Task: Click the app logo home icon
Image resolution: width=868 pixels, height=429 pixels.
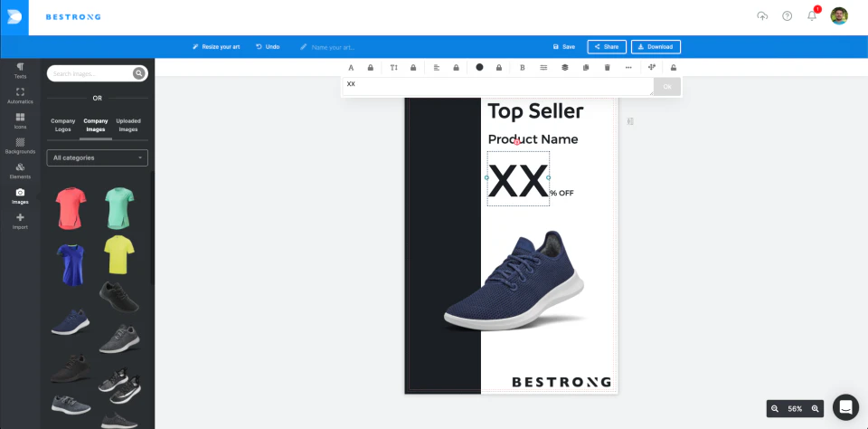Action: click(x=14, y=18)
